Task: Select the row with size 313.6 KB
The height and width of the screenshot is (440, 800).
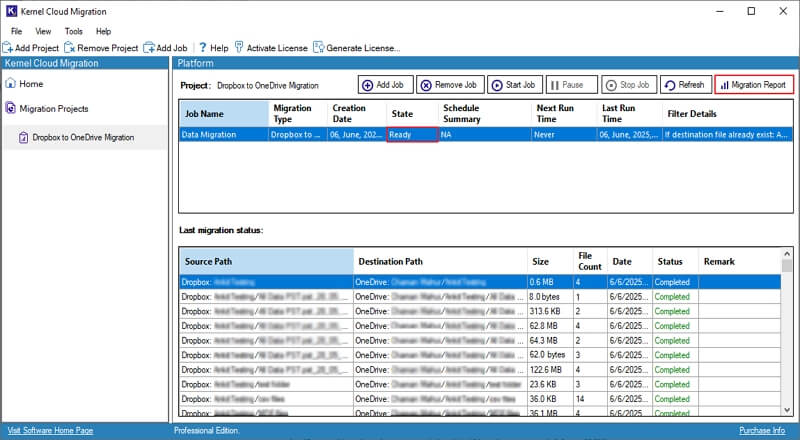Action: pyautogui.click(x=480, y=311)
